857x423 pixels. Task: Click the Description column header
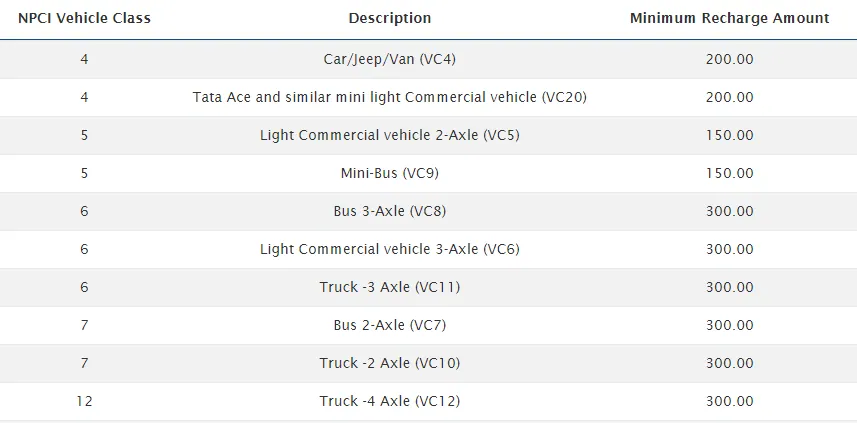[390, 18]
